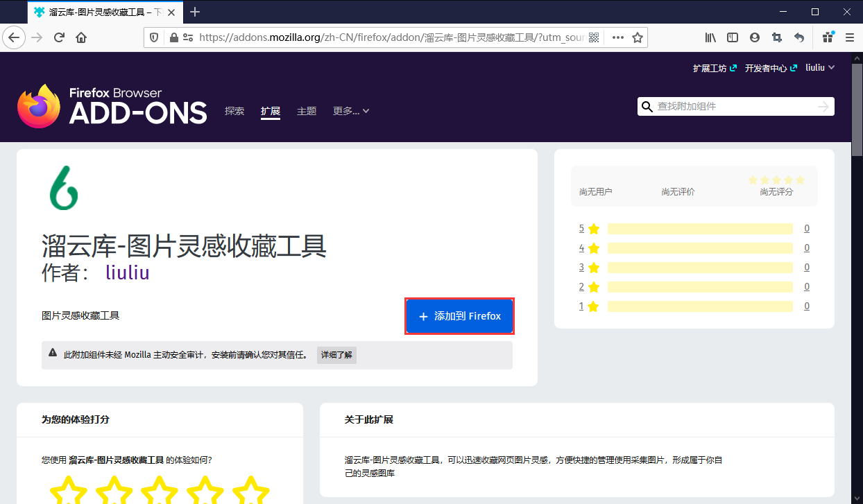Click the 关于此扩展 heading

coord(369,419)
